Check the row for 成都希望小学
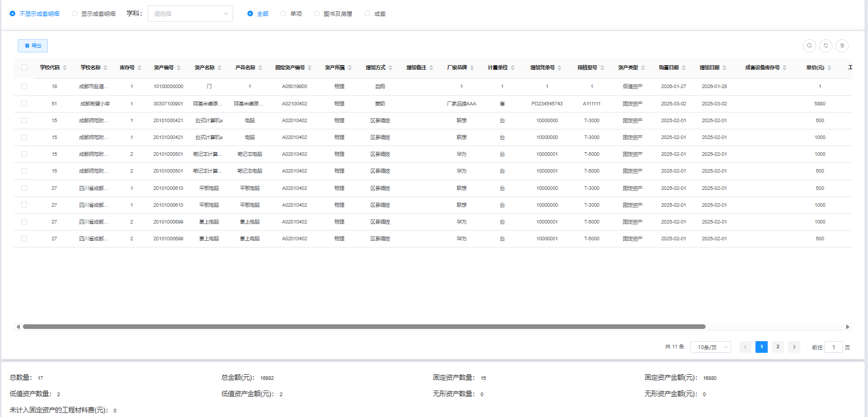 [24, 103]
